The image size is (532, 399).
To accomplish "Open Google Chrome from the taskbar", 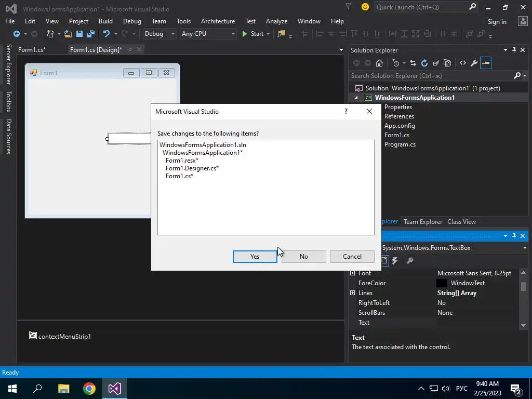I will tap(89, 389).
